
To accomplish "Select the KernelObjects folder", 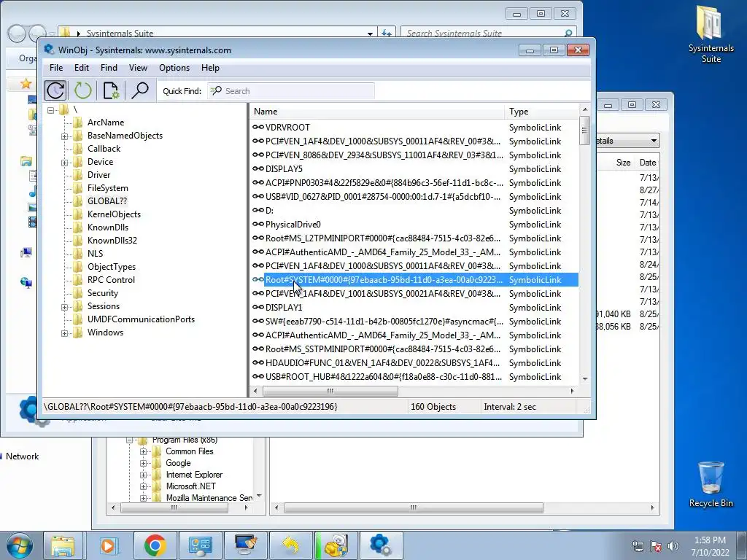I will click(x=114, y=214).
